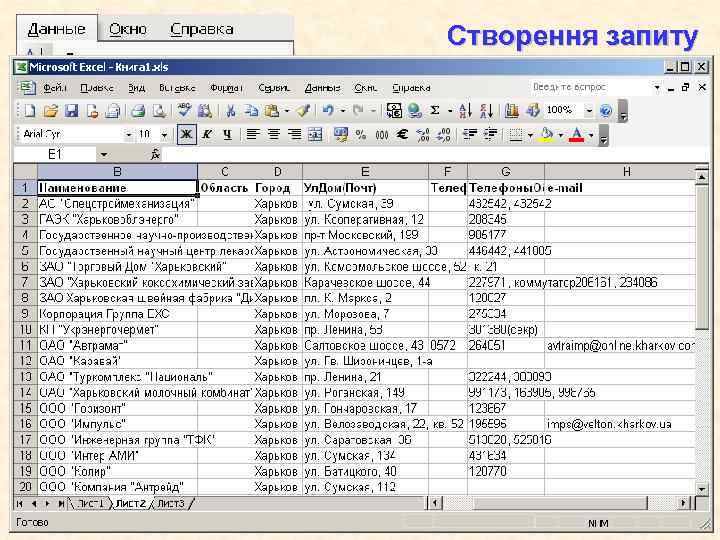The height and width of the screenshot is (540, 720).
Task: Apply percent style to cells
Action: click(x=361, y=135)
